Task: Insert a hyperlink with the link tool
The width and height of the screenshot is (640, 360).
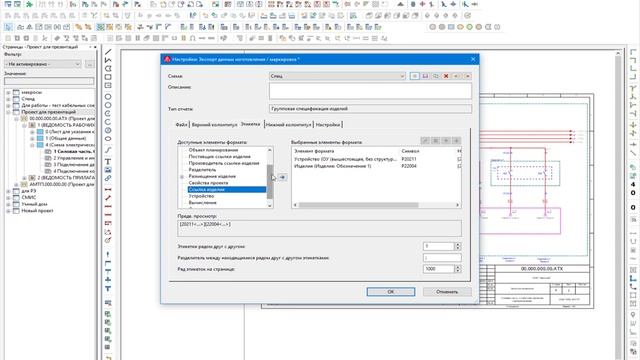Action: [x=108, y=178]
